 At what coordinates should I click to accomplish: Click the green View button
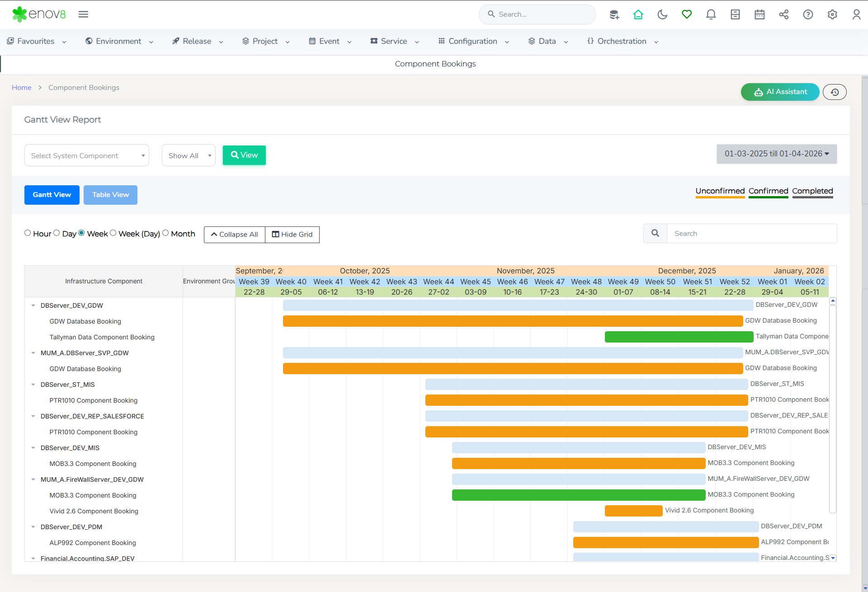pyautogui.click(x=244, y=155)
